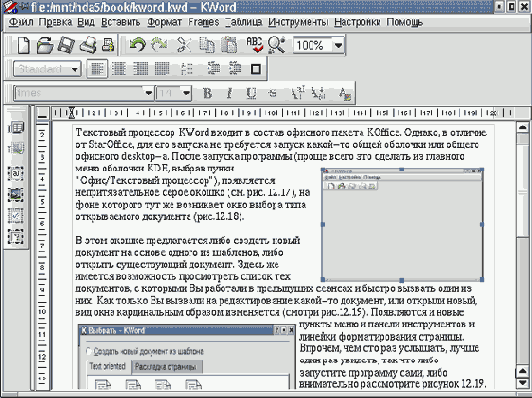Screen dimensions: 532x398
Task: Open the font size 14 dropdown
Action: pyautogui.click(x=186, y=93)
